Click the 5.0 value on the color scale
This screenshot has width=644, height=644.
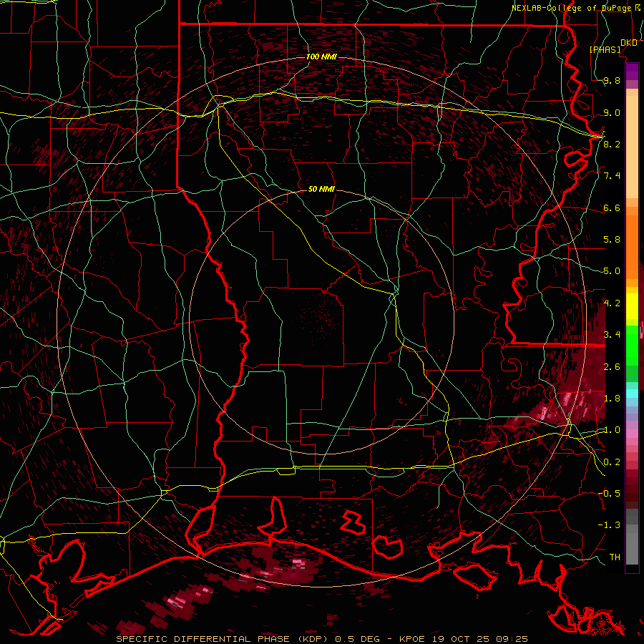coord(612,271)
